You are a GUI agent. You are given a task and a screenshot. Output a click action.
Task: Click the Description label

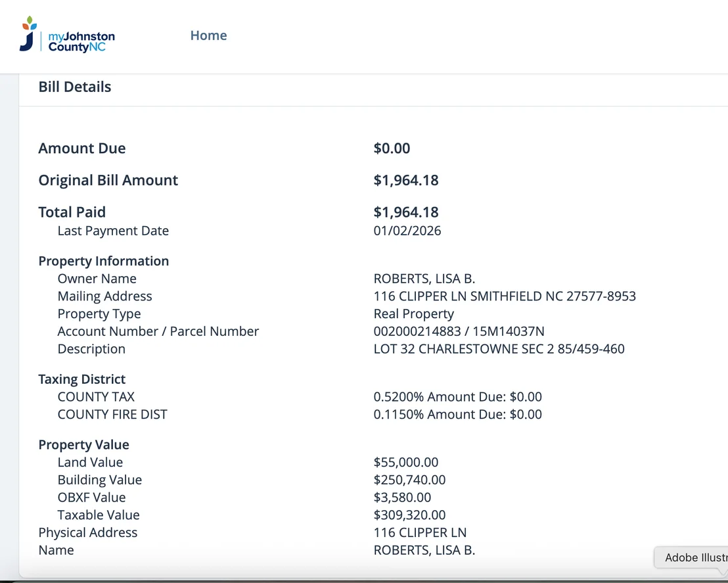pos(91,349)
